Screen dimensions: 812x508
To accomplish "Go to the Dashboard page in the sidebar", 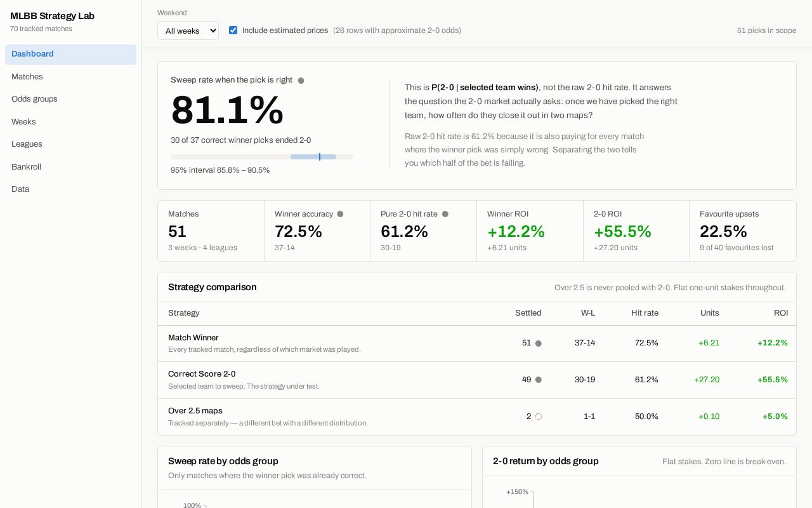I will click(70, 54).
